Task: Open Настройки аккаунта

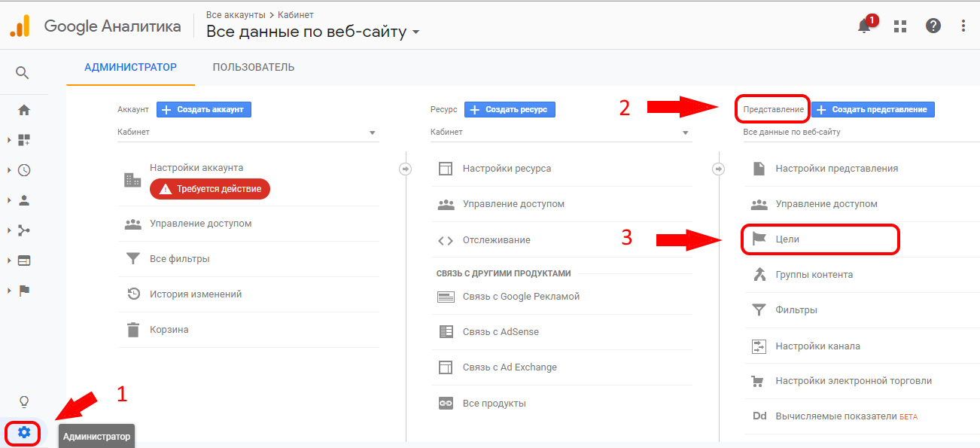Action: (x=196, y=168)
